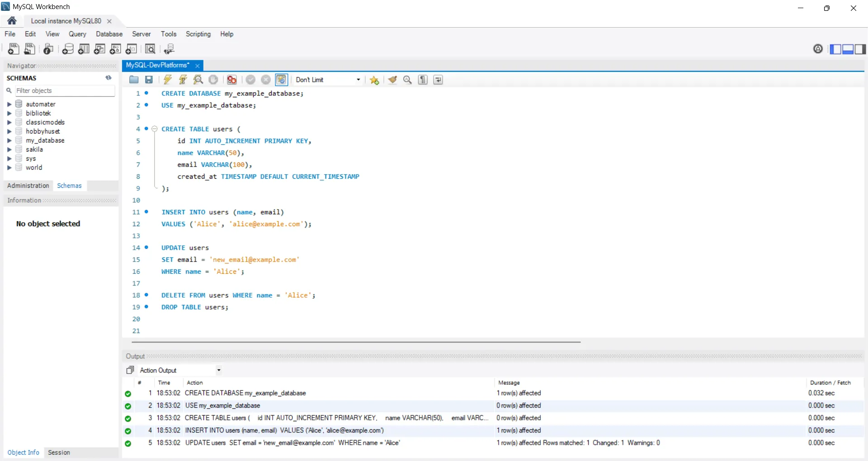This screenshot has width=868, height=461.
Task: Toggle word wrap in editor
Action: click(x=438, y=80)
